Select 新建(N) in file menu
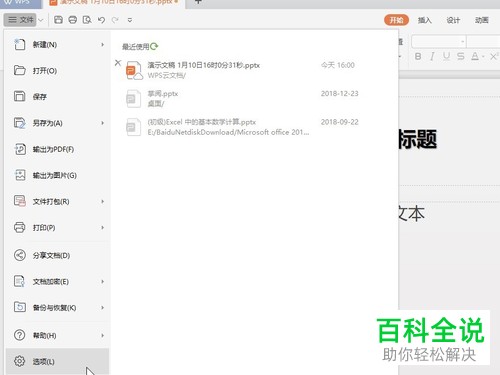This screenshot has width=500, height=375. 58,44
